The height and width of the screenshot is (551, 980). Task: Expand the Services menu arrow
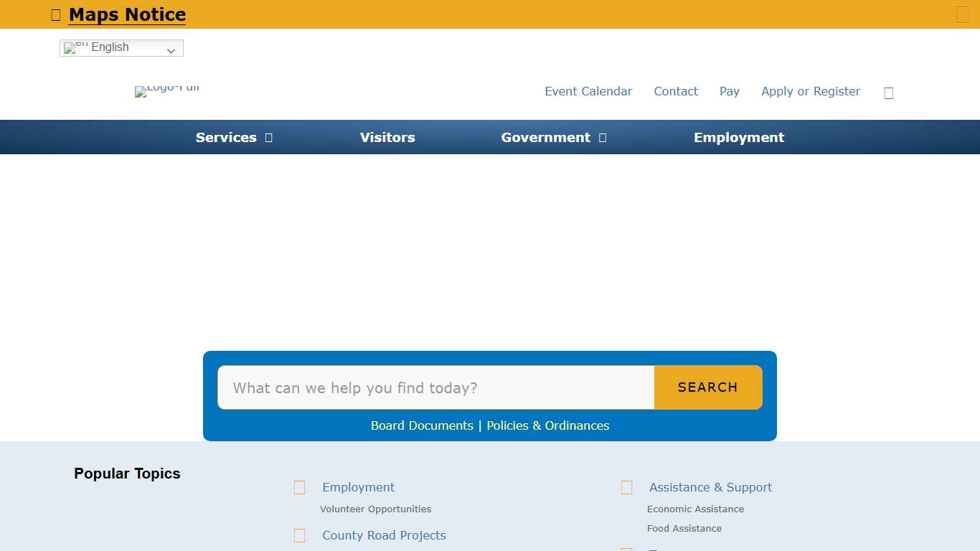click(269, 138)
